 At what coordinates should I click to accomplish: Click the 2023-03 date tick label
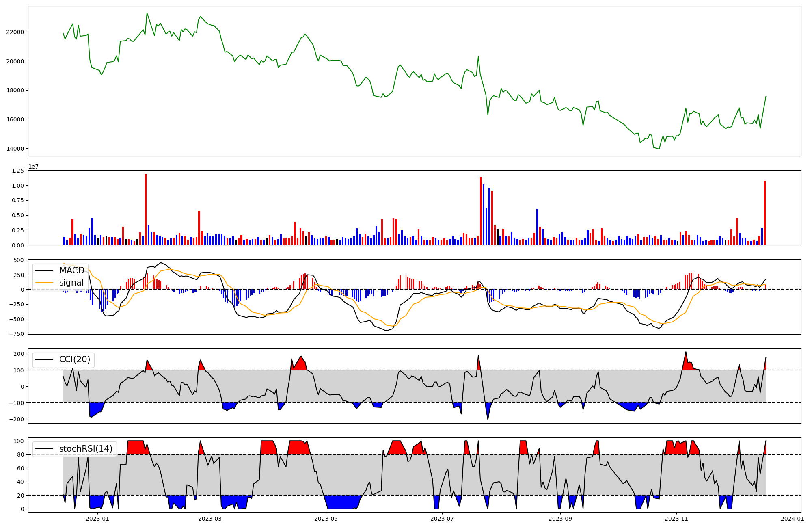(210, 519)
